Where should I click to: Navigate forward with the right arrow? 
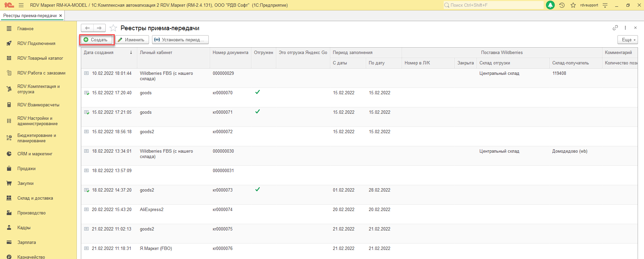99,28
